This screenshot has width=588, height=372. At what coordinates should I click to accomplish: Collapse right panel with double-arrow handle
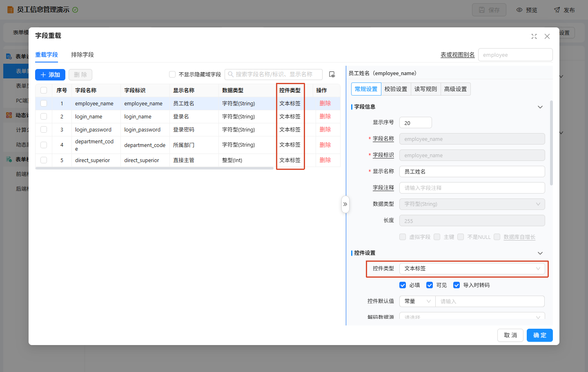(345, 204)
